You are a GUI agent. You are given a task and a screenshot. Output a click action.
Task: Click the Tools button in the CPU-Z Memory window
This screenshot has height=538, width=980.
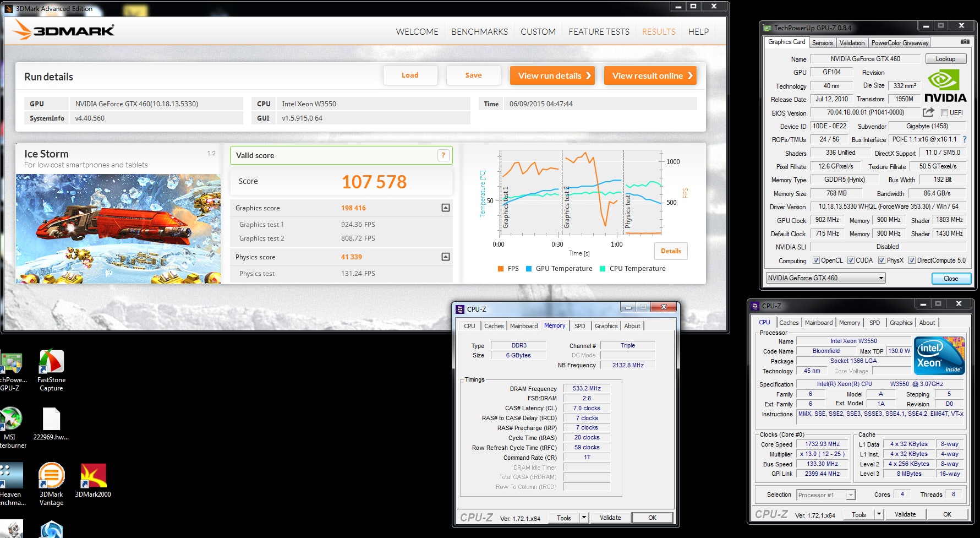click(564, 518)
